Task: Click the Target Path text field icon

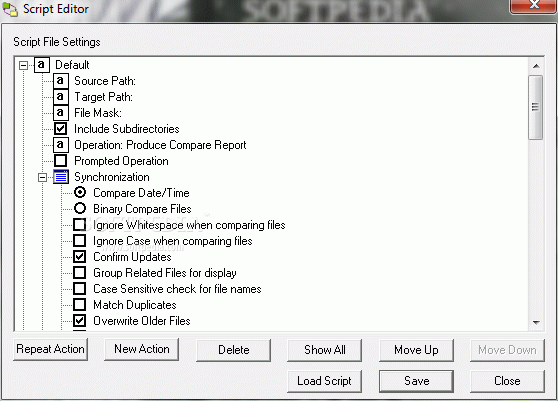Action: click(x=60, y=97)
